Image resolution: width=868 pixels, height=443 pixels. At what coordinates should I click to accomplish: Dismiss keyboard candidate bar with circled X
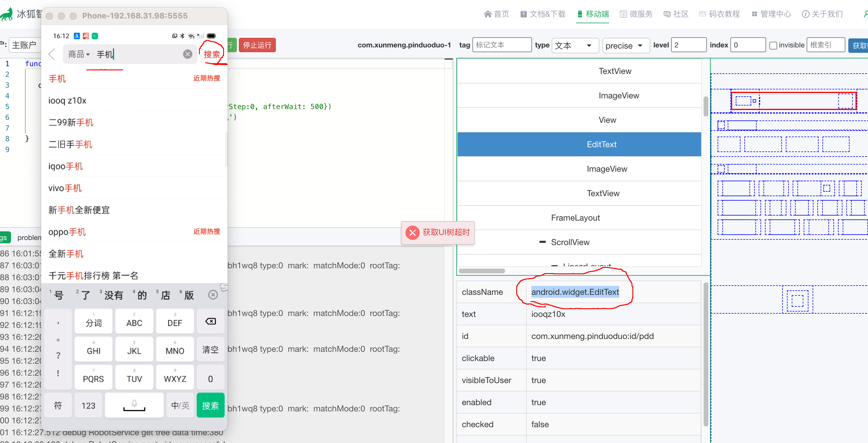point(213,295)
